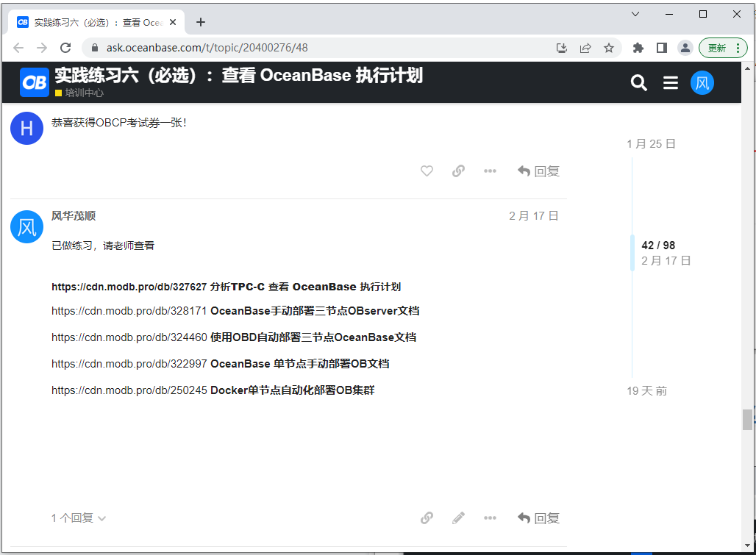Click scrollbar up arrow
The image size is (756, 555).
(747, 68)
